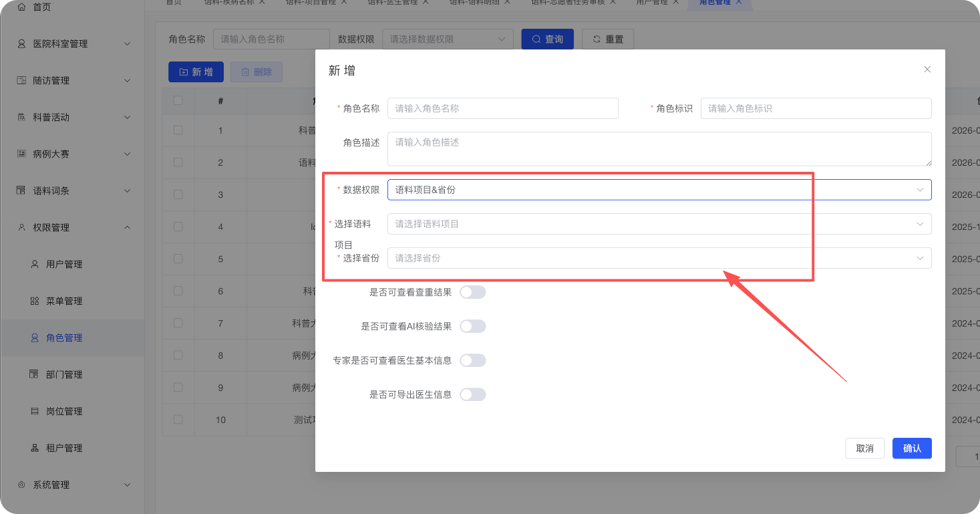980x514 pixels.
Task: Open the 请选择省份 dropdown
Action: tap(659, 258)
